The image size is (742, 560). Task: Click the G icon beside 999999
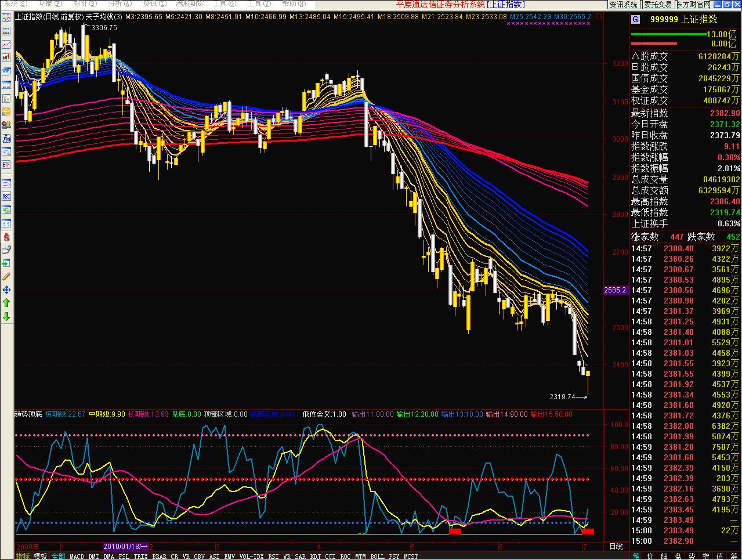click(x=635, y=19)
